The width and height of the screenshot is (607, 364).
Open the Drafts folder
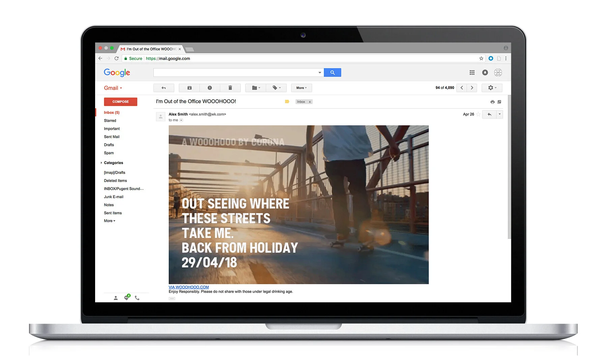(x=109, y=145)
